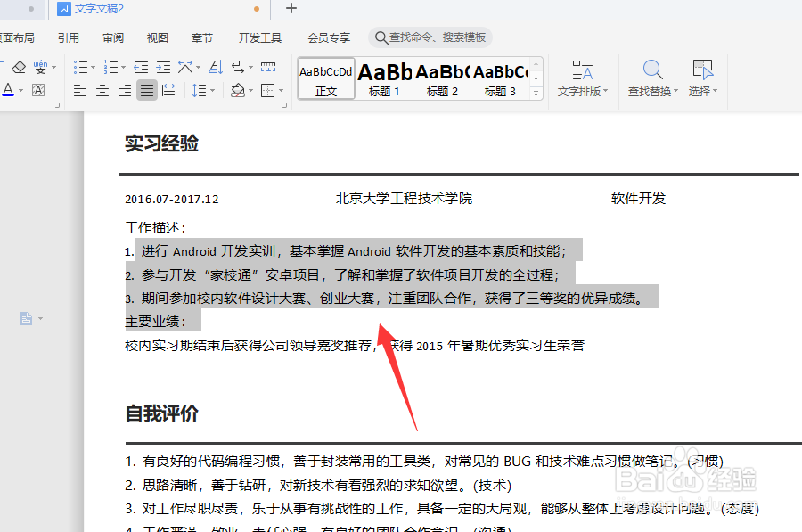
Task: Apply font color using the A icon
Action: pyautogui.click(x=8, y=90)
